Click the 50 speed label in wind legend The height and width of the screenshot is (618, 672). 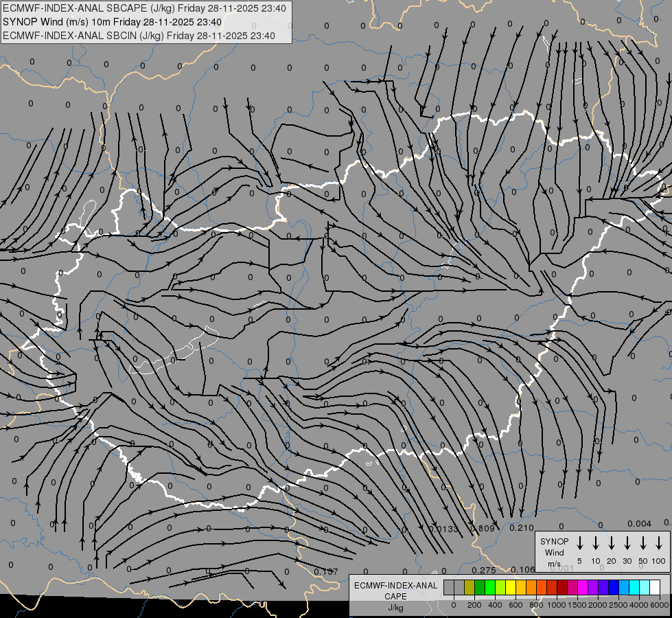pyautogui.click(x=643, y=561)
